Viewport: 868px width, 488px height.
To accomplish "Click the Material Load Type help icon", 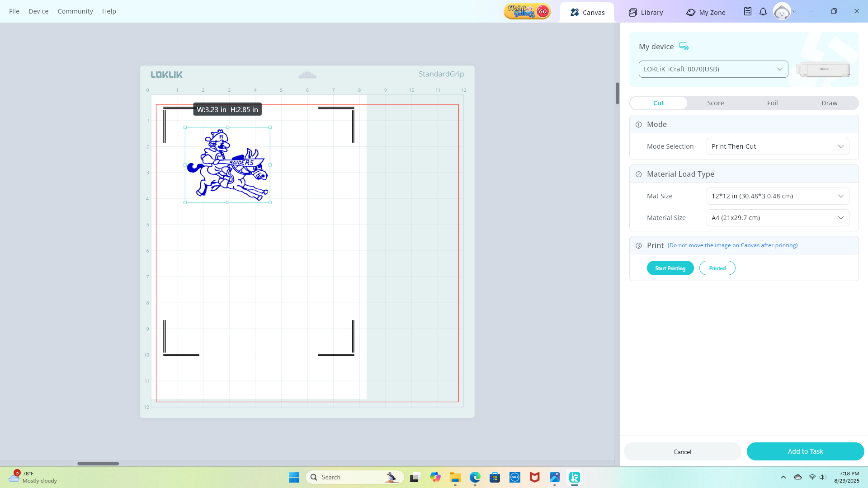I will point(639,174).
